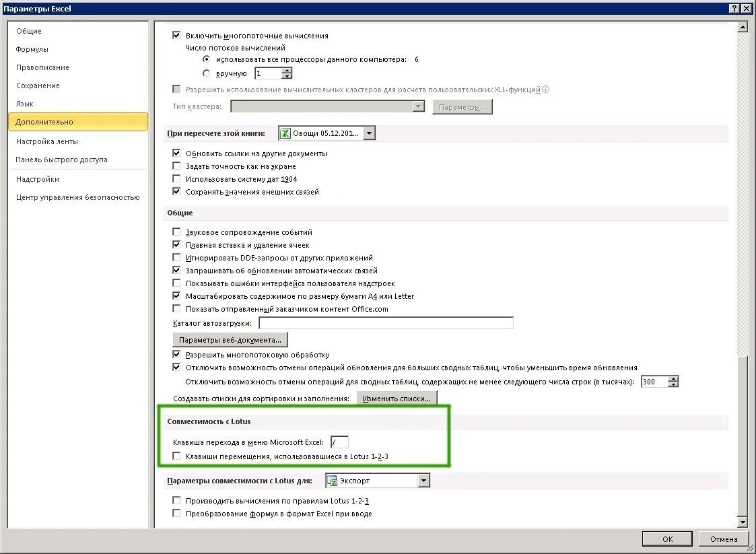
Task: Toggle Включить многопоточные вычисления checkbox
Action: coord(176,35)
